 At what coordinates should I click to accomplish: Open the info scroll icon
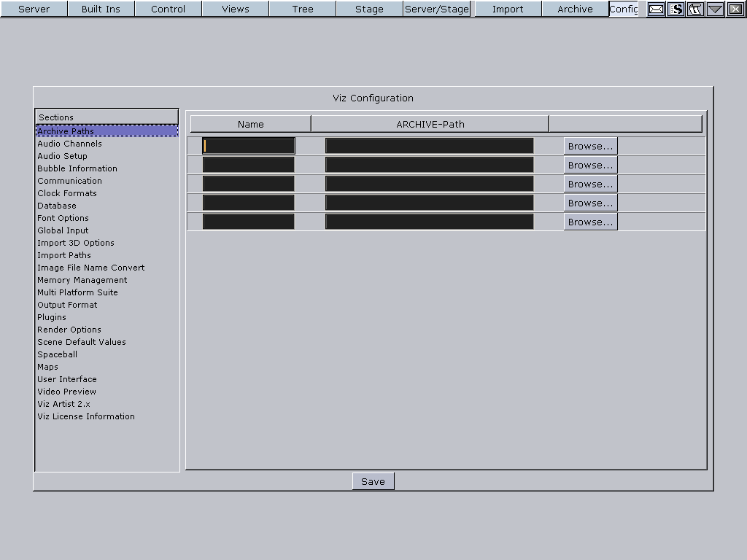pos(695,9)
